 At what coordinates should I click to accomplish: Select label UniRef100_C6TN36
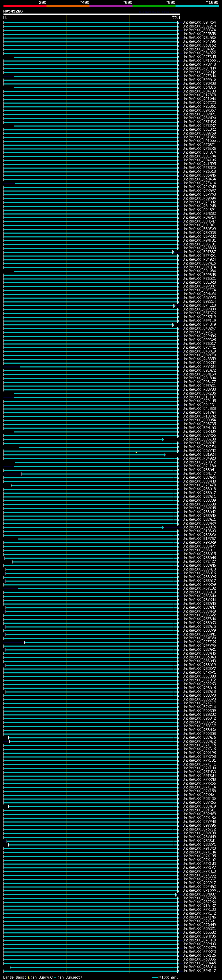pyautogui.click(x=199, y=122)
